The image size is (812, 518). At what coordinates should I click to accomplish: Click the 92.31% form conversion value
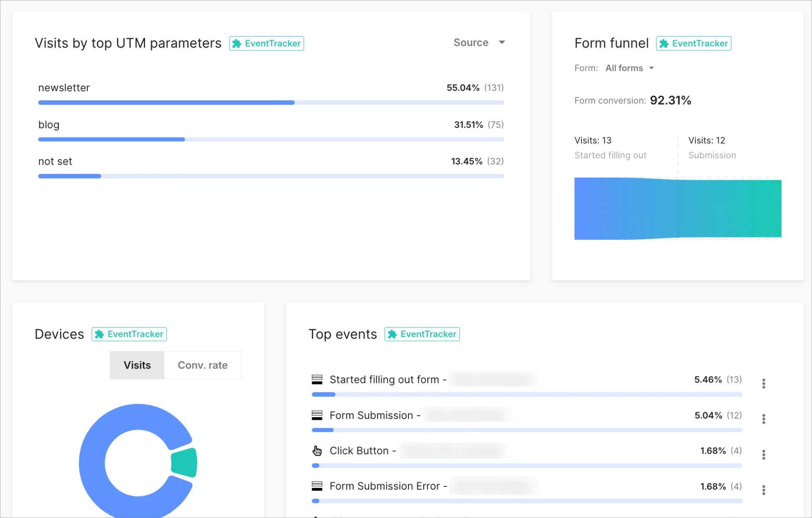pyautogui.click(x=671, y=100)
